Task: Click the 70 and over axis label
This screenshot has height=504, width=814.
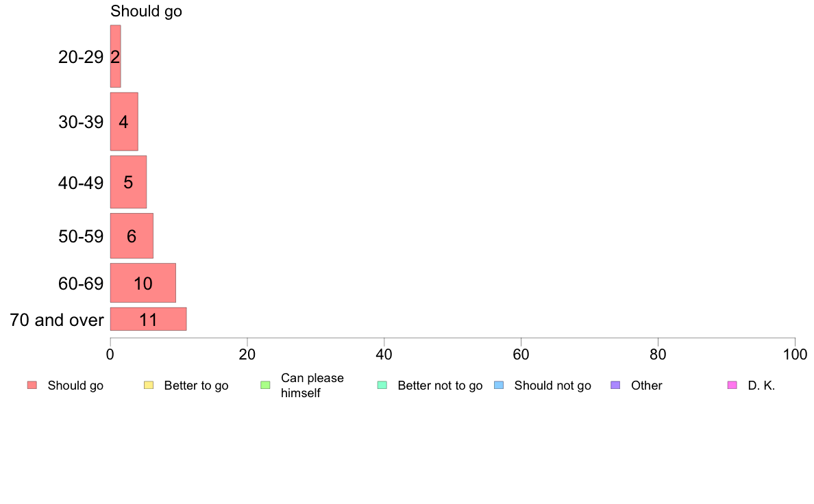Action: click(57, 320)
